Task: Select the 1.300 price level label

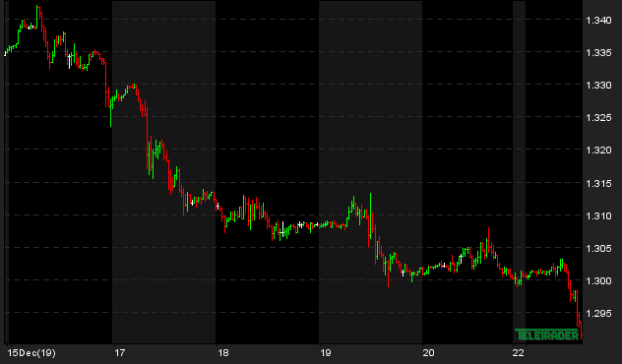Action: pos(598,281)
